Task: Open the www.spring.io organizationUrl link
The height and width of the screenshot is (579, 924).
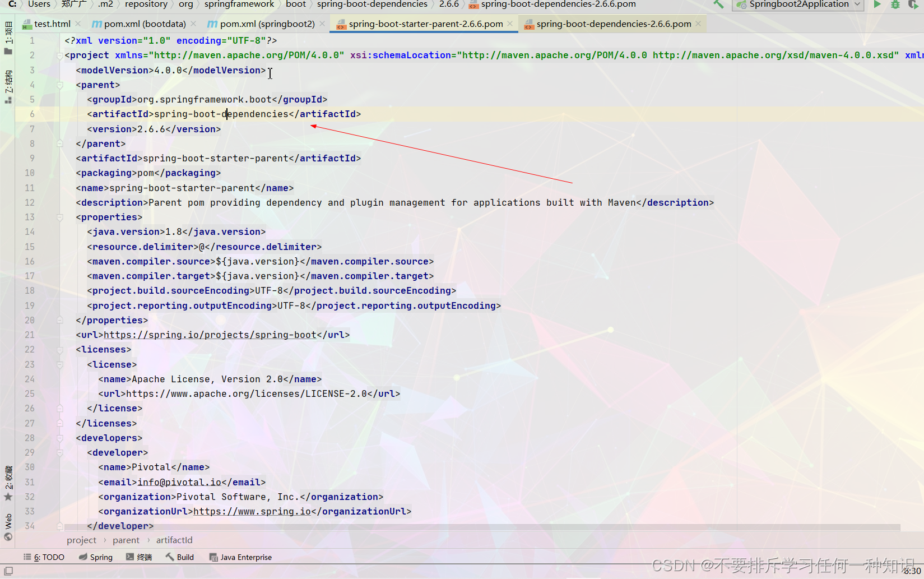Action: [252, 512]
